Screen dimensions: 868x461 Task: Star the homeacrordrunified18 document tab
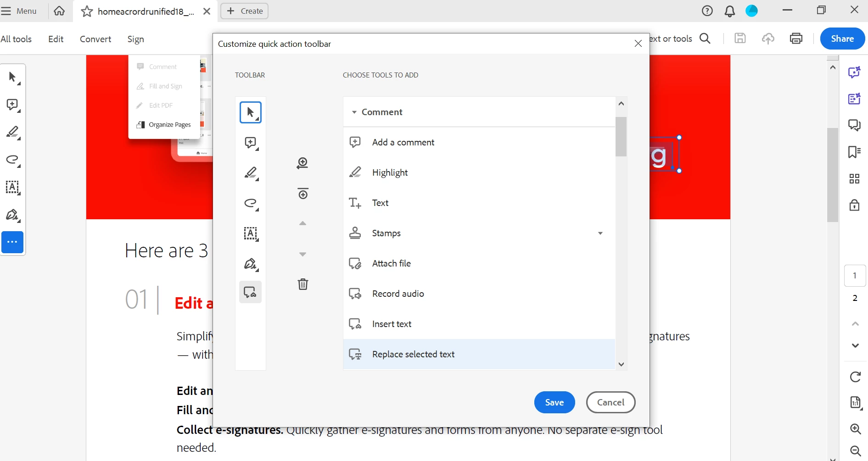click(x=87, y=11)
